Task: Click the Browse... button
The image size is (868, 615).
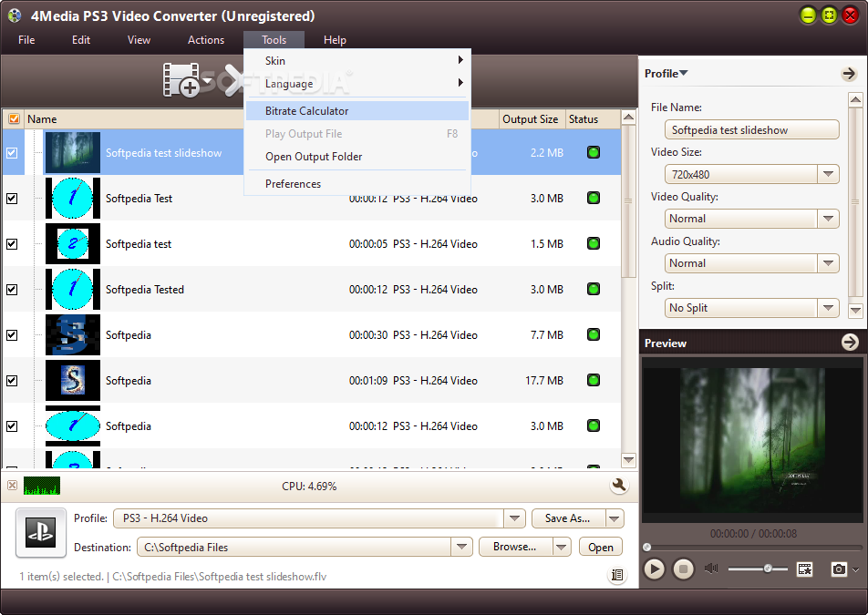Action: [515, 547]
